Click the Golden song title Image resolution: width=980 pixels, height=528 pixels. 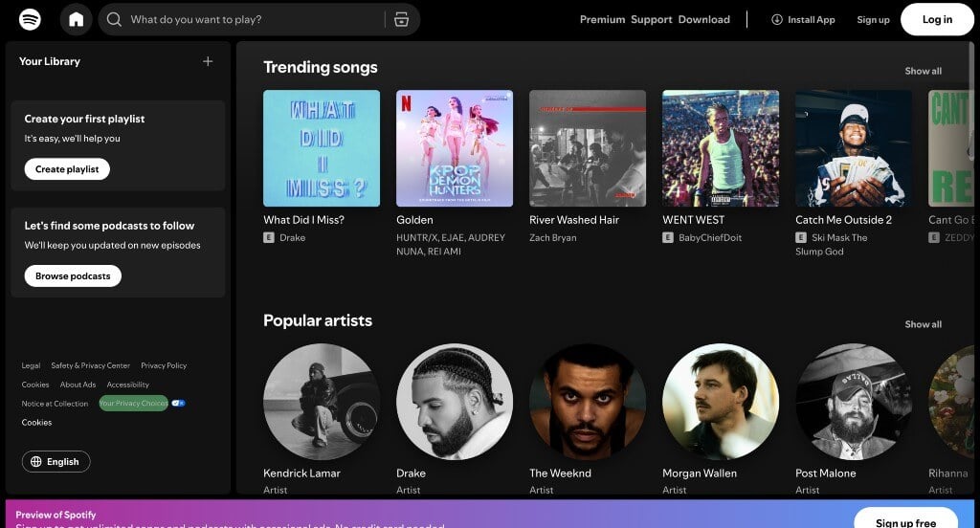414,220
